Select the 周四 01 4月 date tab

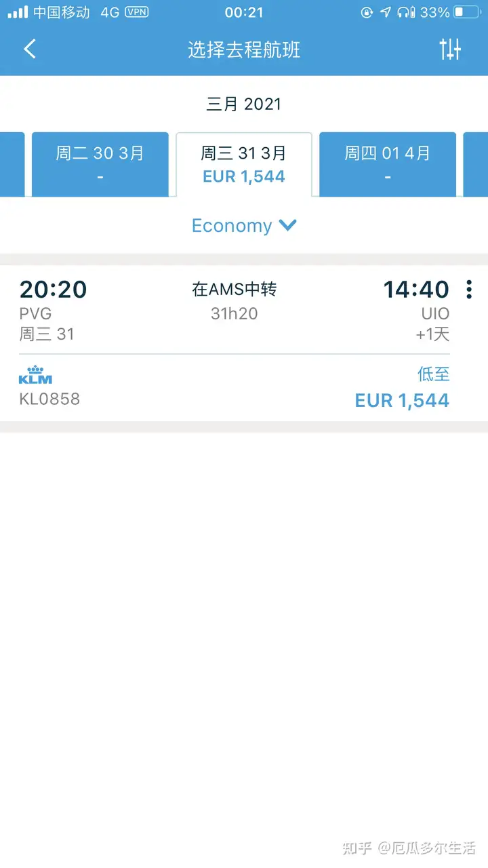point(388,164)
